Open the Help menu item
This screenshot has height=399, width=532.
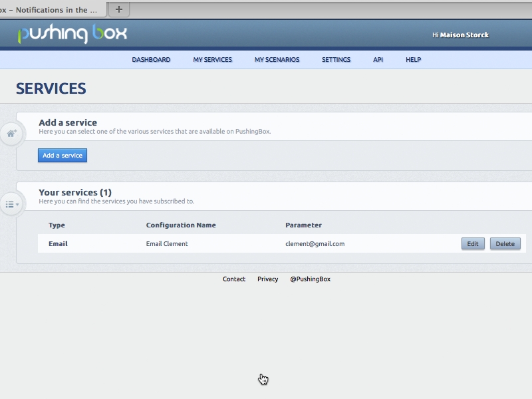click(x=413, y=60)
